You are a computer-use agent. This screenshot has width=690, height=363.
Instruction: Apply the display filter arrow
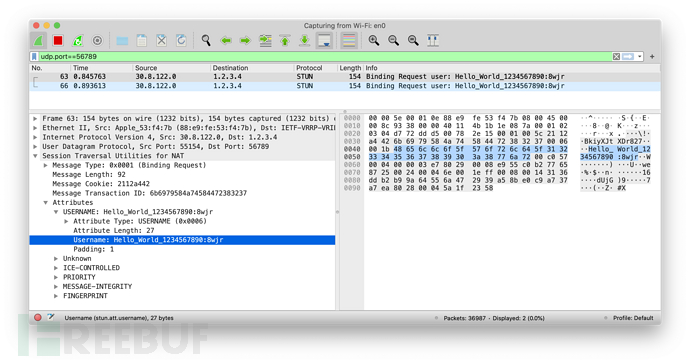click(628, 56)
